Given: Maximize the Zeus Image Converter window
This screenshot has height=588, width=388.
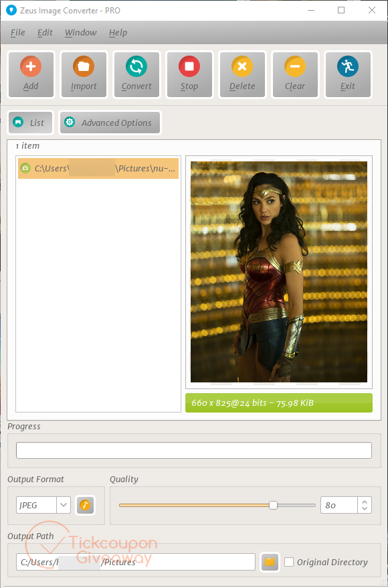Looking at the screenshot, I should [x=341, y=10].
